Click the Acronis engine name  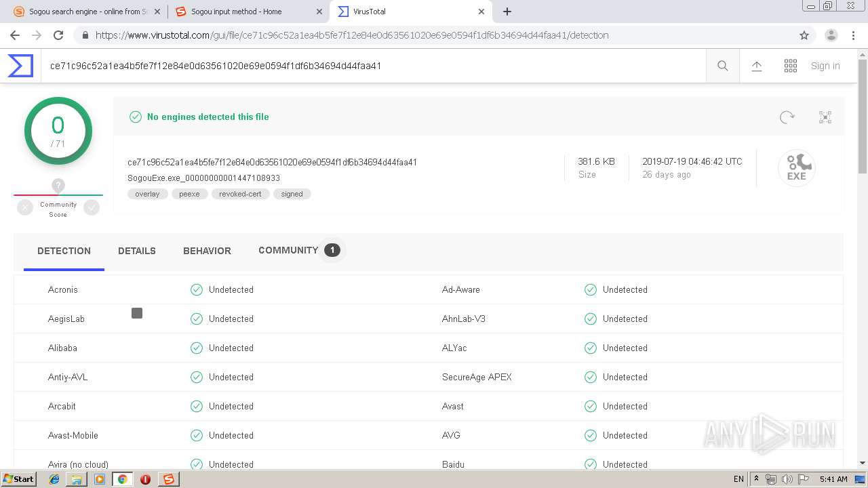point(63,289)
